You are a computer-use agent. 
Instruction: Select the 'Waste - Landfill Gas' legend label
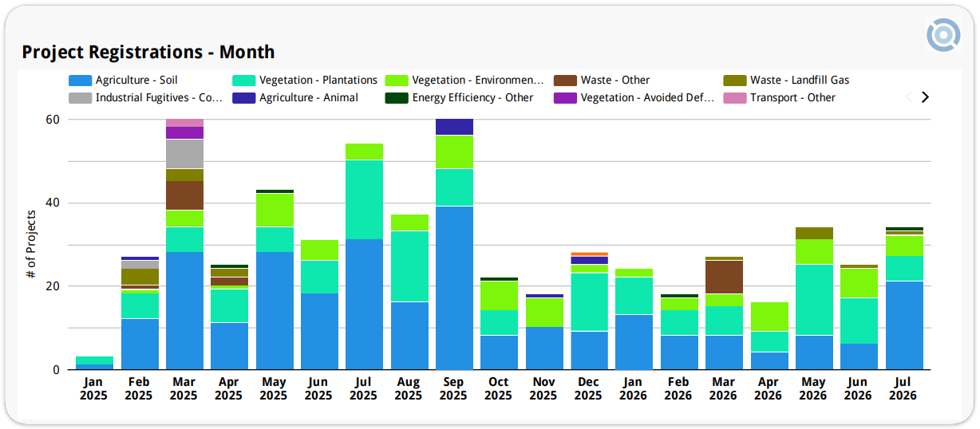point(800,81)
